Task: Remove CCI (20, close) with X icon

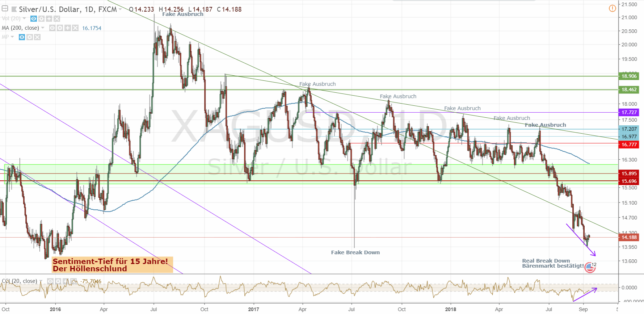Action: (x=73, y=281)
